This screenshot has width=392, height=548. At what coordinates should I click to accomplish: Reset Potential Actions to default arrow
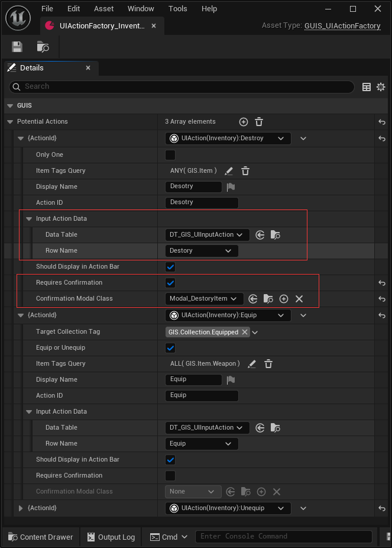point(382,122)
